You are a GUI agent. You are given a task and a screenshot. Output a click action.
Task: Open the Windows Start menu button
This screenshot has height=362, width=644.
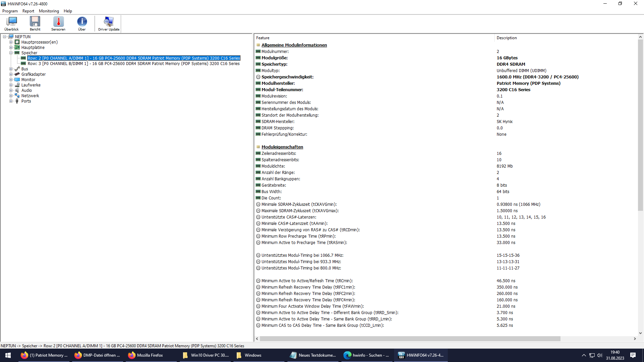pyautogui.click(x=8, y=355)
